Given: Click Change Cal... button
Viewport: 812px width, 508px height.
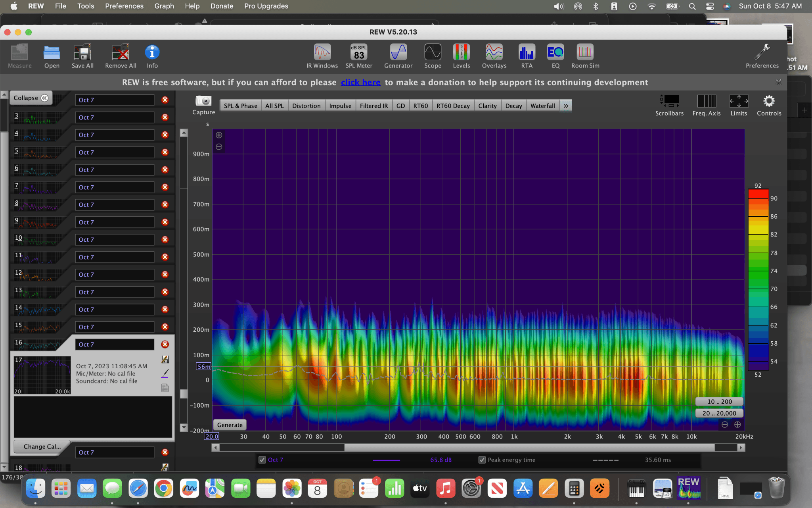Looking at the screenshot, I should coord(42,446).
